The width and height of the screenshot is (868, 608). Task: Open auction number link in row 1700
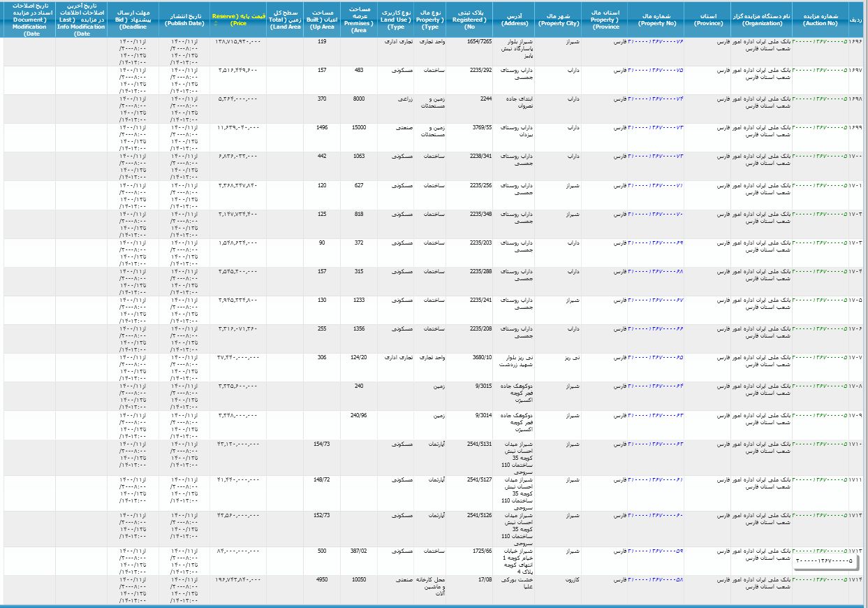pos(820,157)
